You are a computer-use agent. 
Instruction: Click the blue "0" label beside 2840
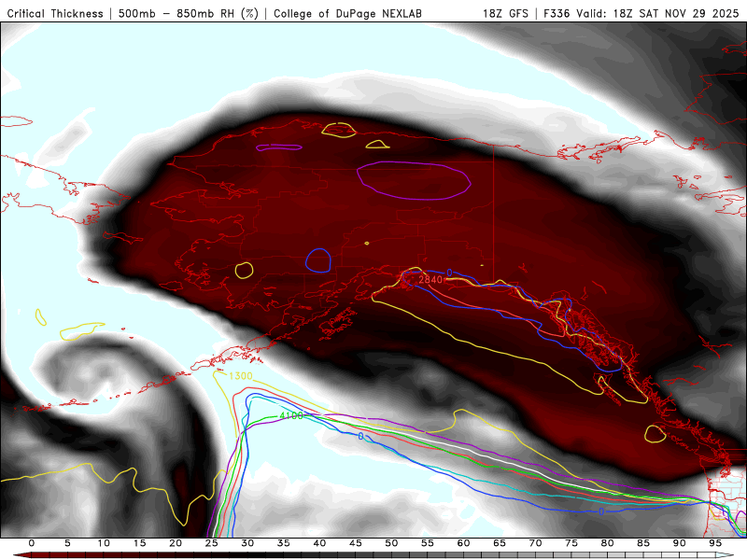click(x=449, y=273)
